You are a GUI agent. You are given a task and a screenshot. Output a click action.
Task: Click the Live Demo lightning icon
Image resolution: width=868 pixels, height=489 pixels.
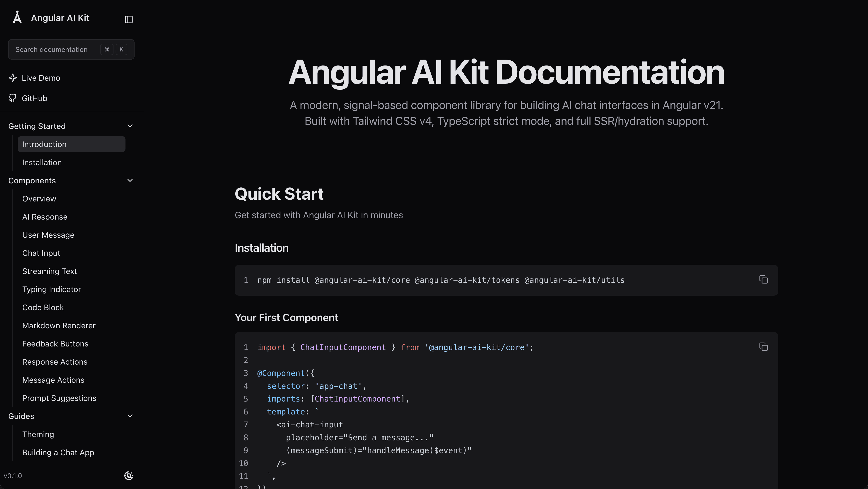[12, 77]
